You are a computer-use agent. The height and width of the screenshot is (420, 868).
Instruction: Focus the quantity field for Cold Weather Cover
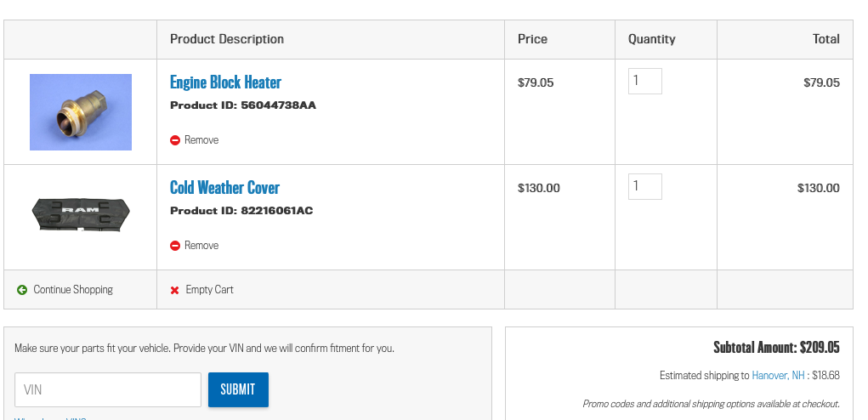point(645,186)
